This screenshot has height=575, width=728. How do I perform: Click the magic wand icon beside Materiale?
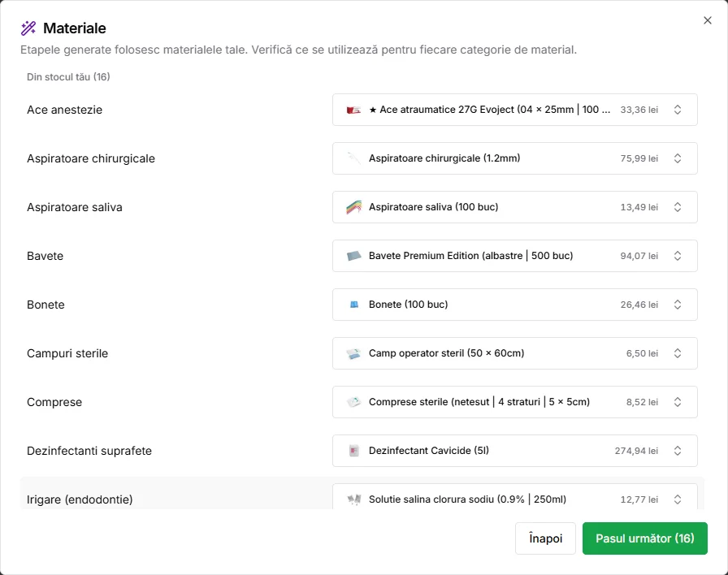click(x=28, y=28)
